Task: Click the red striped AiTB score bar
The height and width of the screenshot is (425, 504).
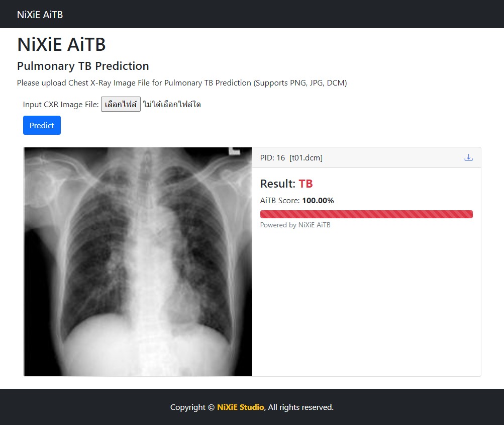Action: (366, 214)
